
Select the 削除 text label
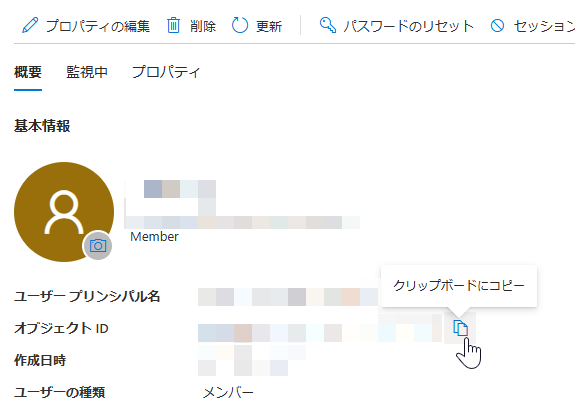[203, 26]
